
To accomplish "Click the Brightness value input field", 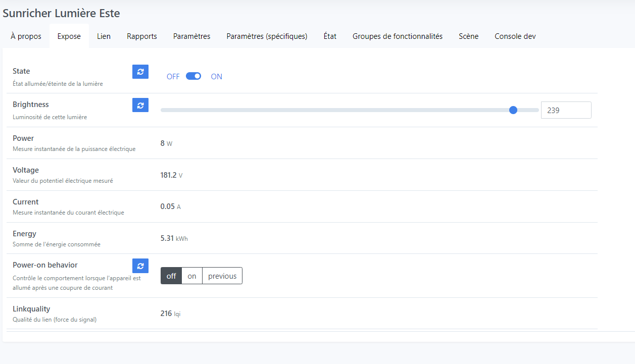I will pos(566,110).
